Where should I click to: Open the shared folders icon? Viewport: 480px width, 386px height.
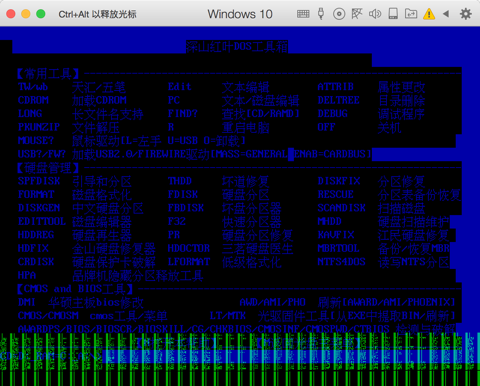click(411, 14)
